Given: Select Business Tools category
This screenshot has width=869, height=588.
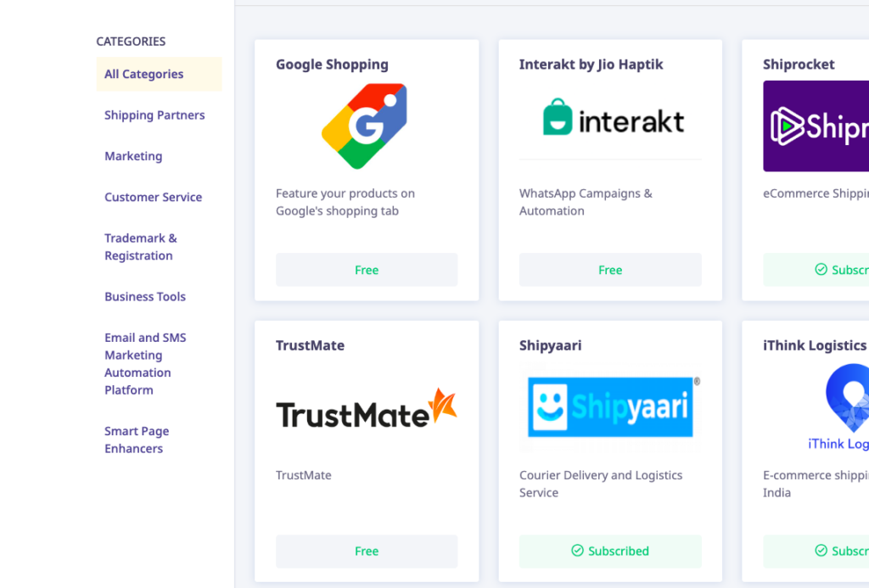Looking at the screenshot, I should coord(145,297).
